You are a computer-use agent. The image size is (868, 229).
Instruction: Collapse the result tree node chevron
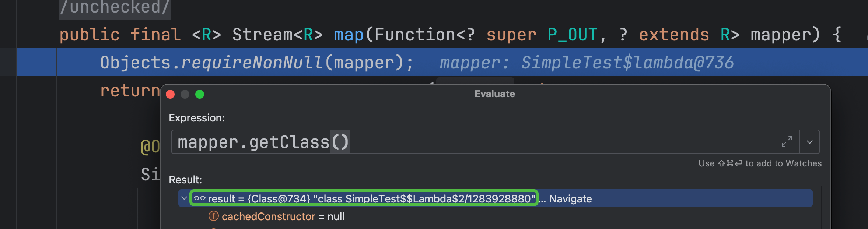point(184,198)
